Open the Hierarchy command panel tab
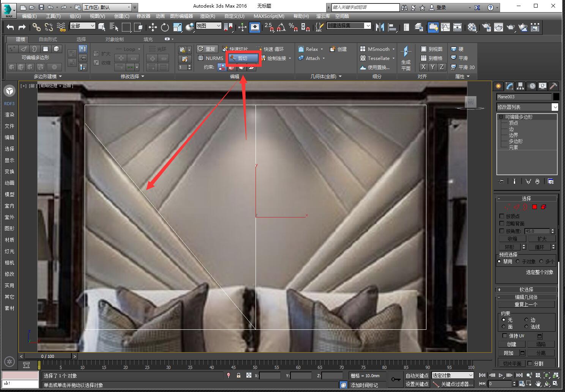Screen dimensions: 565x392 521,86
